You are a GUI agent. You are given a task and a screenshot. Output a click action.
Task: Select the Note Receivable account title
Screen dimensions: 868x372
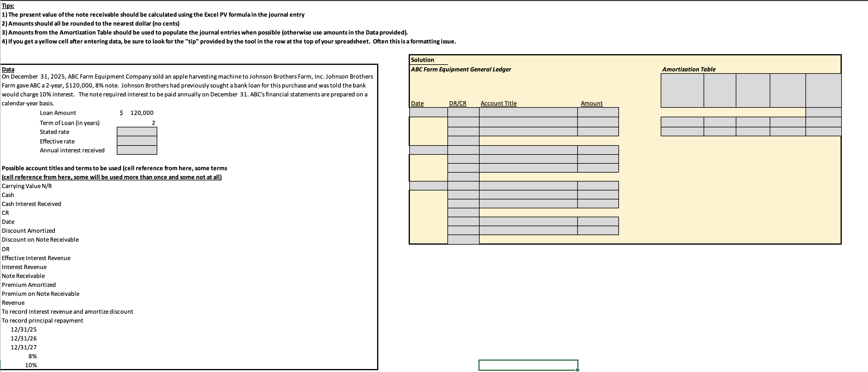(x=23, y=276)
